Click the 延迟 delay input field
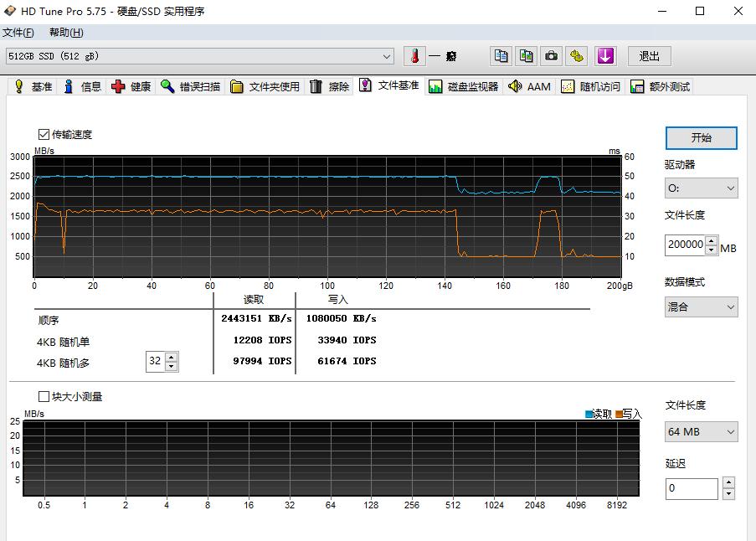The height and width of the screenshot is (541, 756). [692, 487]
